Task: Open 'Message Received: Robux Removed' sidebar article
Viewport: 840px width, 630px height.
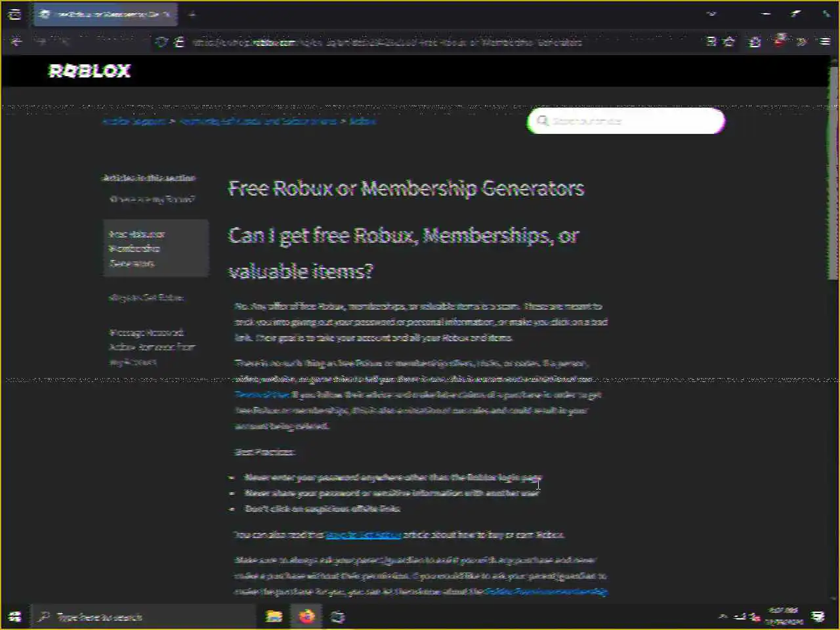Action: (152, 347)
